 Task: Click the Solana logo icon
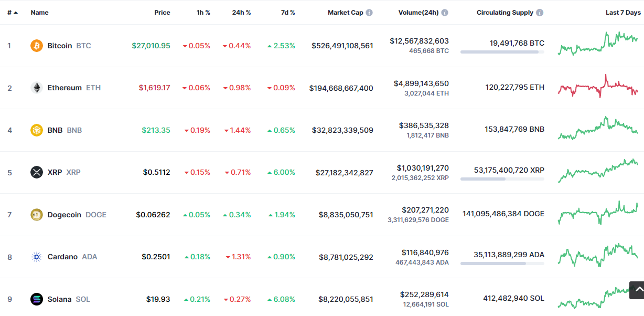point(37,299)
